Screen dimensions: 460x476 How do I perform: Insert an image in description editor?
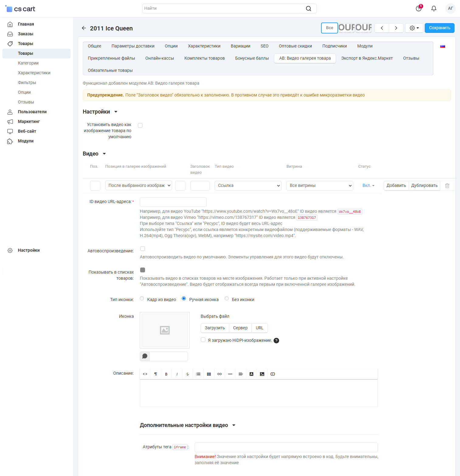tap(262, 374)
